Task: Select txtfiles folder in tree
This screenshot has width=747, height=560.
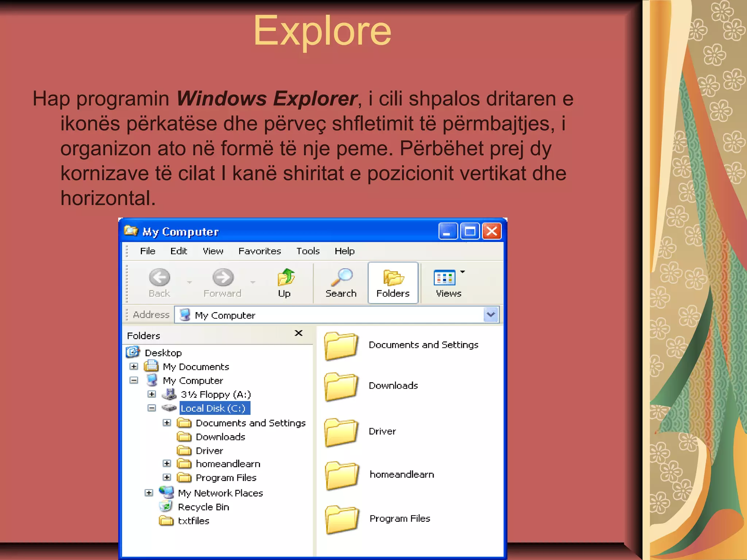Action: [x=193, y=521]
